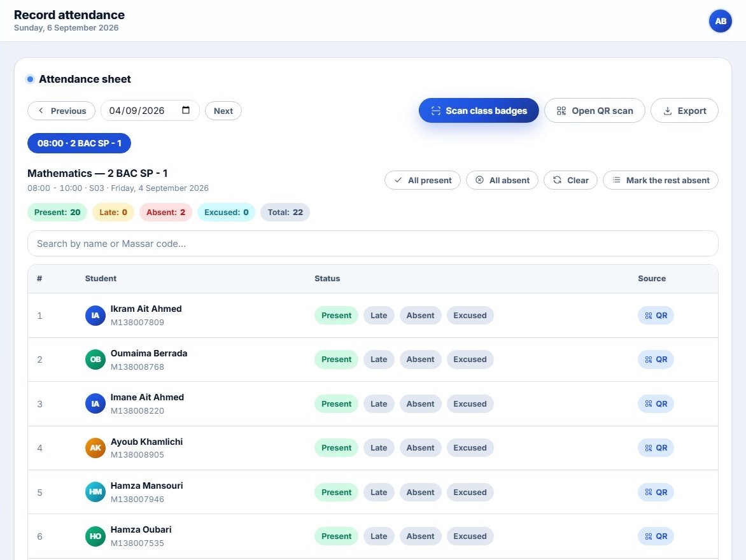
Task: Click Excused: 0 counter chip
Action: coord(226,212)
